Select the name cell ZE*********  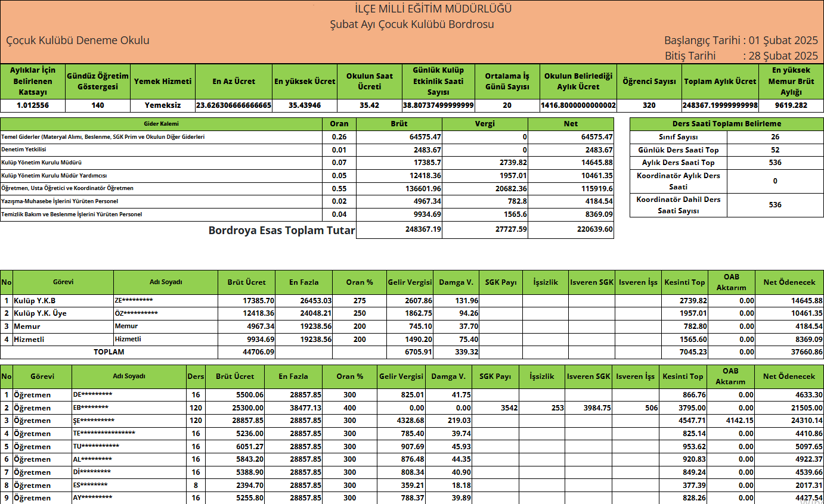point(166,301)
